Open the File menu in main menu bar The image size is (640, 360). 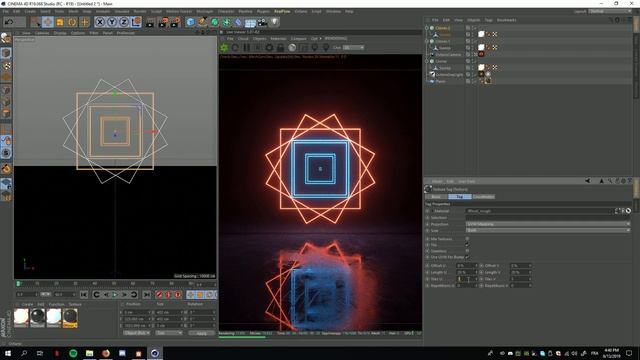click(6, 11)
